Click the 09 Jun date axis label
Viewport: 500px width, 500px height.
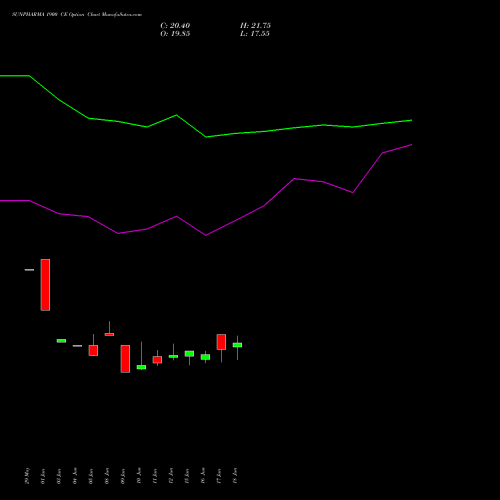pyautogui.click(x=123, y=476)
